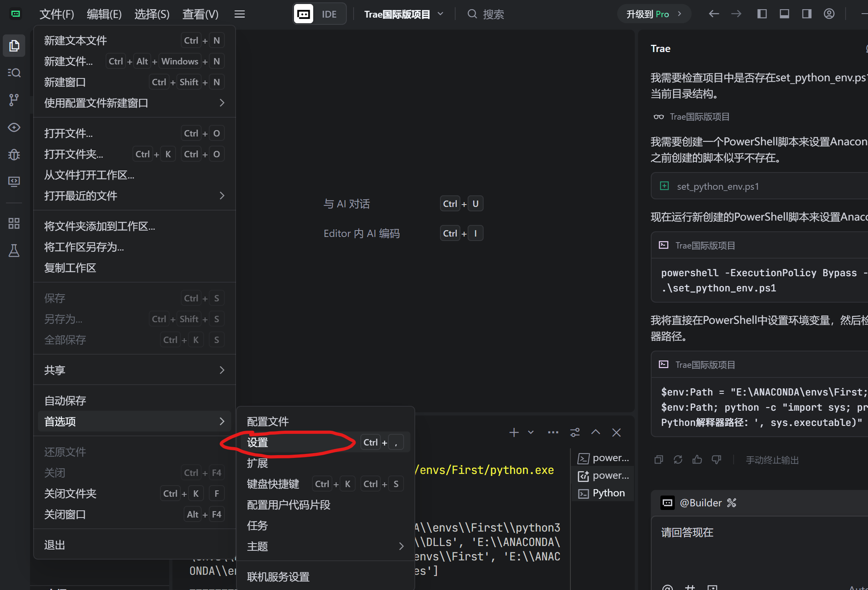Give thumbs down to Trae's response
The width and height of the screenshot is (868, 590).
coord(716,460)
